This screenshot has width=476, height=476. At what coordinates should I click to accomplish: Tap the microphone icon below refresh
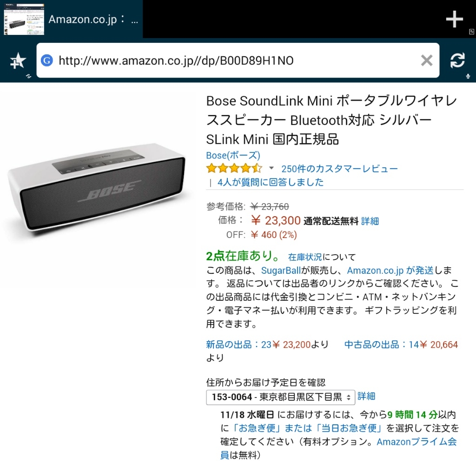coord(468,76)
